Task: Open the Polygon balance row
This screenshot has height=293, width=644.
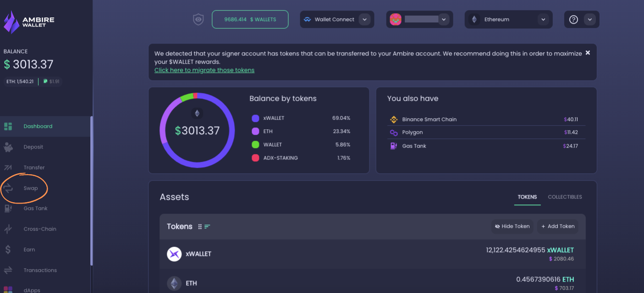Action: click(x=486, y=133)
